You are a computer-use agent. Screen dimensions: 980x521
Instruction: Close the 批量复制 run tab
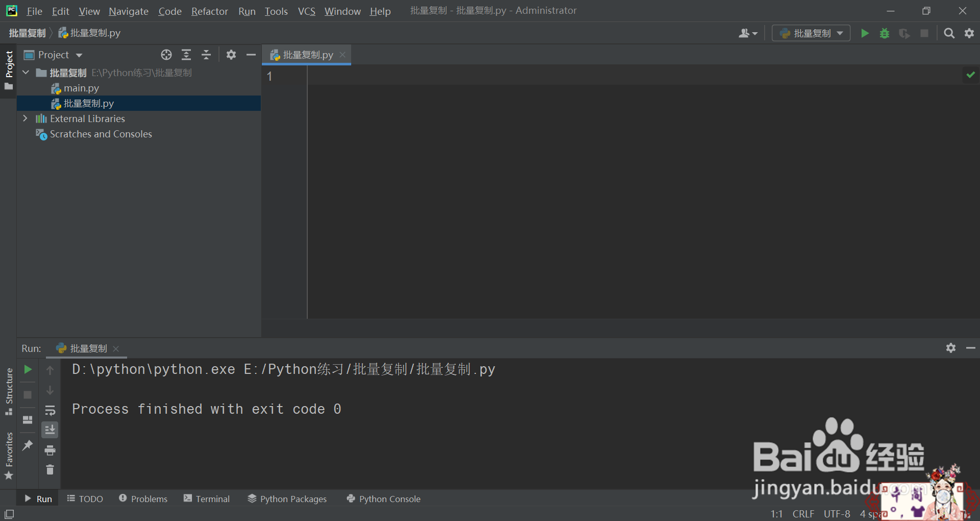pos(116,348)
